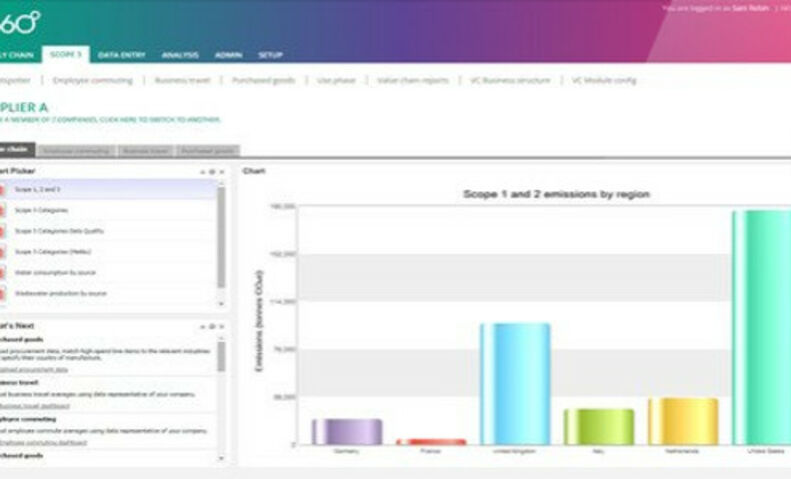Screen dimensions: 791x479
Task: Click the United Kingdom bar in chart
Action: (515, 383)
